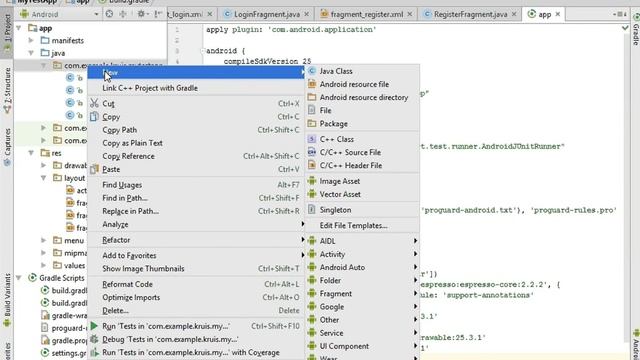Select File in the New submenu

(x=325, y=110)
